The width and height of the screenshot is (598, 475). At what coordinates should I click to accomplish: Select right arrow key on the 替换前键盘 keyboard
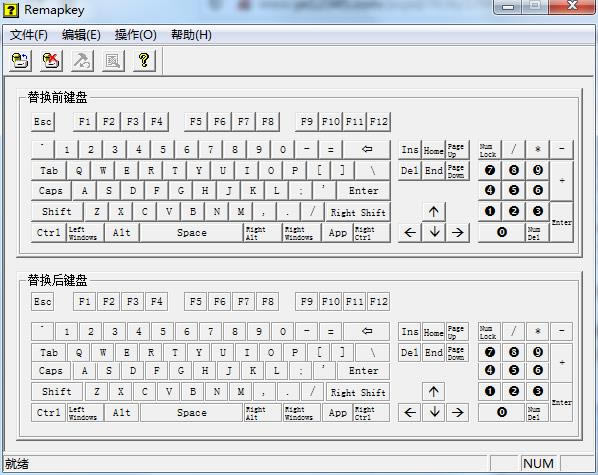tap(458, 232)
